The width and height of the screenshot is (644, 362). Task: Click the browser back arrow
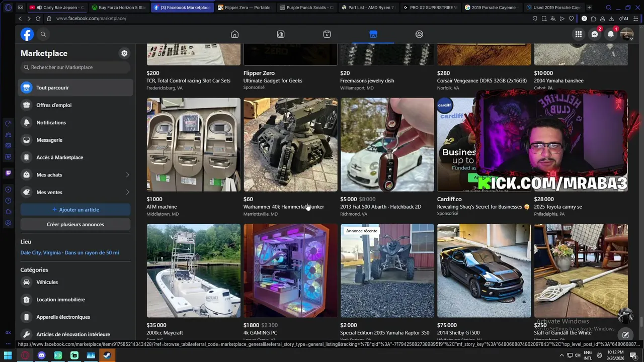click(20, 19)
